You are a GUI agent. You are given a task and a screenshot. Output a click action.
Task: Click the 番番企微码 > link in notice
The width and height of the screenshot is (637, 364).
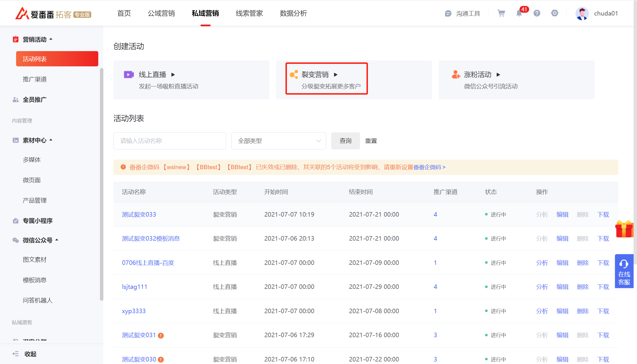click(x=429, y=167)
